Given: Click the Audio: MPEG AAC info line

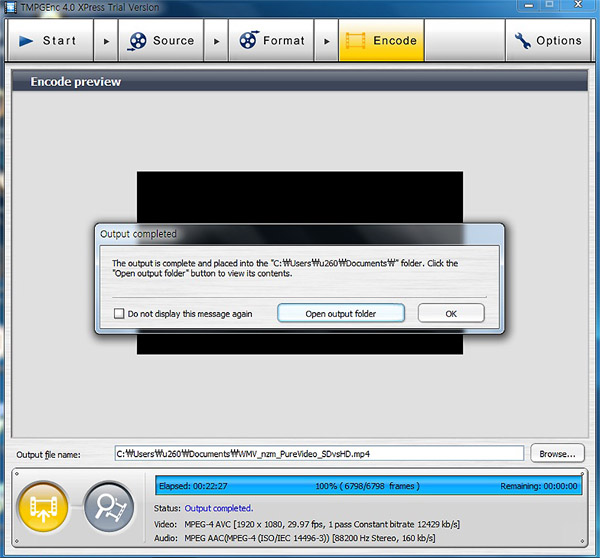Looking at the screenshot, I should tap(295, 538).
